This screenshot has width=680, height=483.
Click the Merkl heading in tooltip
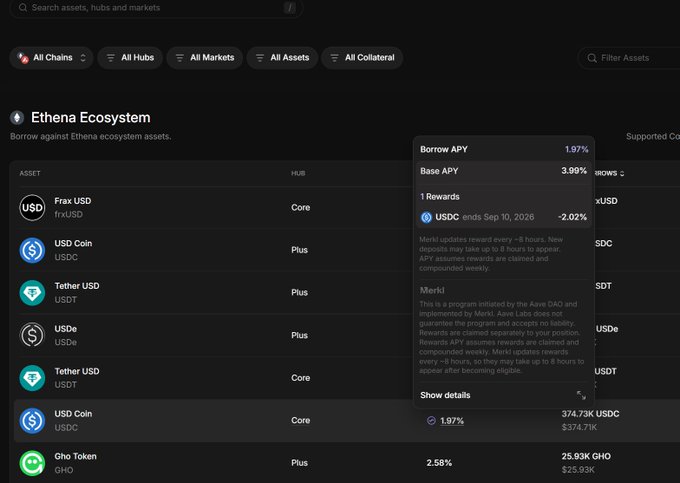point(432,290)
